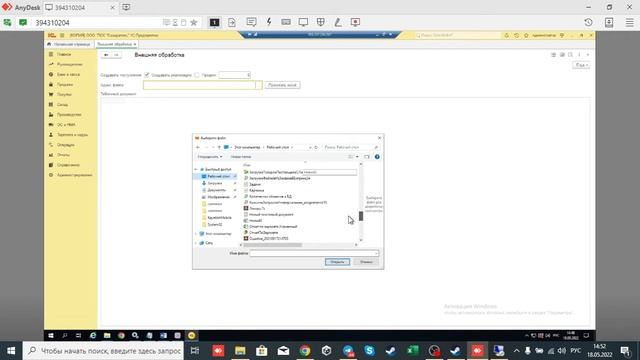Viewport: 640px width, 360px height.
Task: Open the Еще dropdown in 1C form
Action: (581, 65)
